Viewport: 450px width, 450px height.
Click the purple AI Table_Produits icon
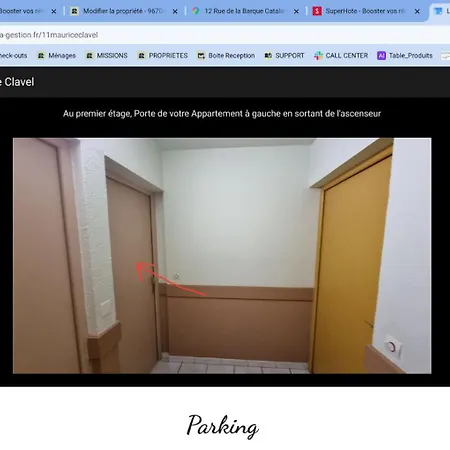pos(381,56)
